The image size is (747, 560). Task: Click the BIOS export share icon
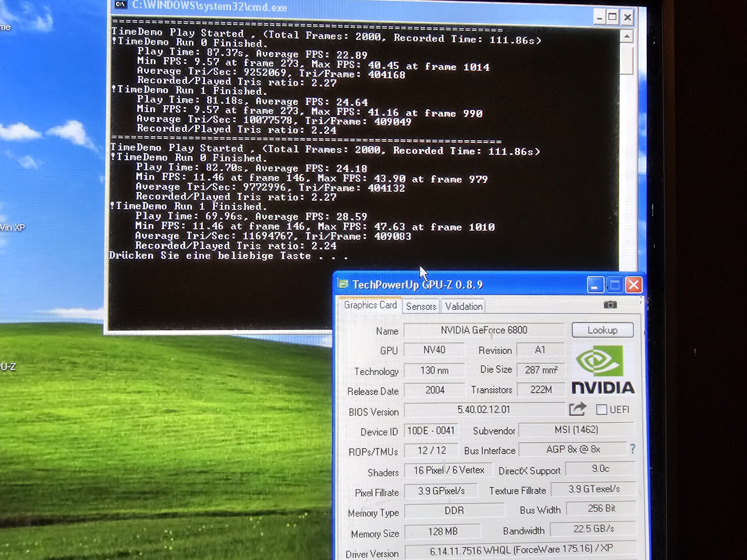[577, 409]
